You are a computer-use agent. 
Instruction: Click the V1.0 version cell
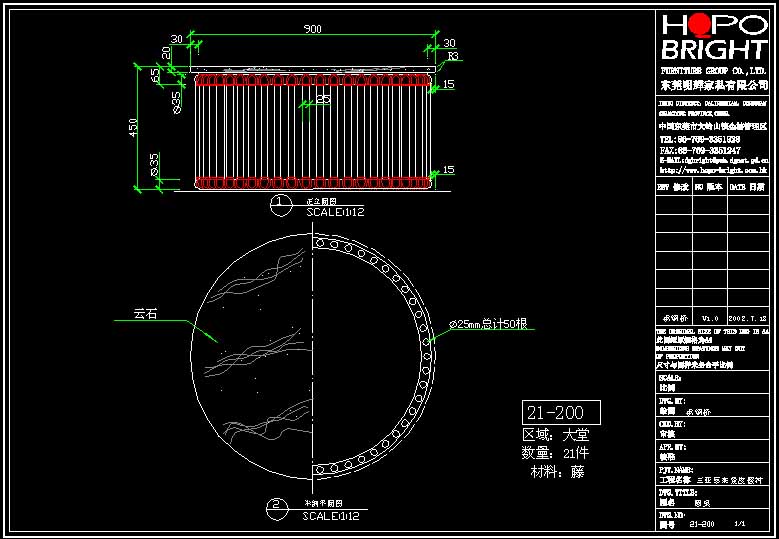click(x=710, y=318)
